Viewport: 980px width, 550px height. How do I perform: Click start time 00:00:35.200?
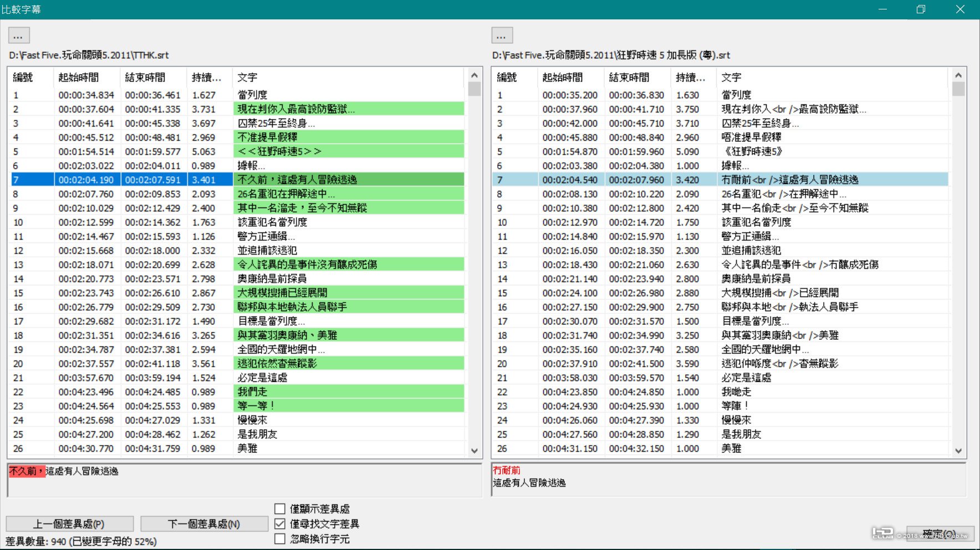pyautogui.click(x=570, y=95)
